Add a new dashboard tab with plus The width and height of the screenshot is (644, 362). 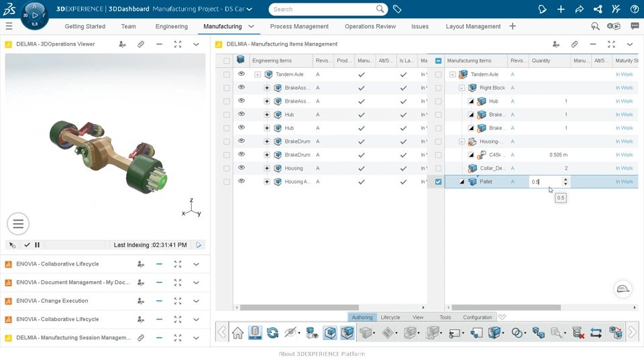513,26
